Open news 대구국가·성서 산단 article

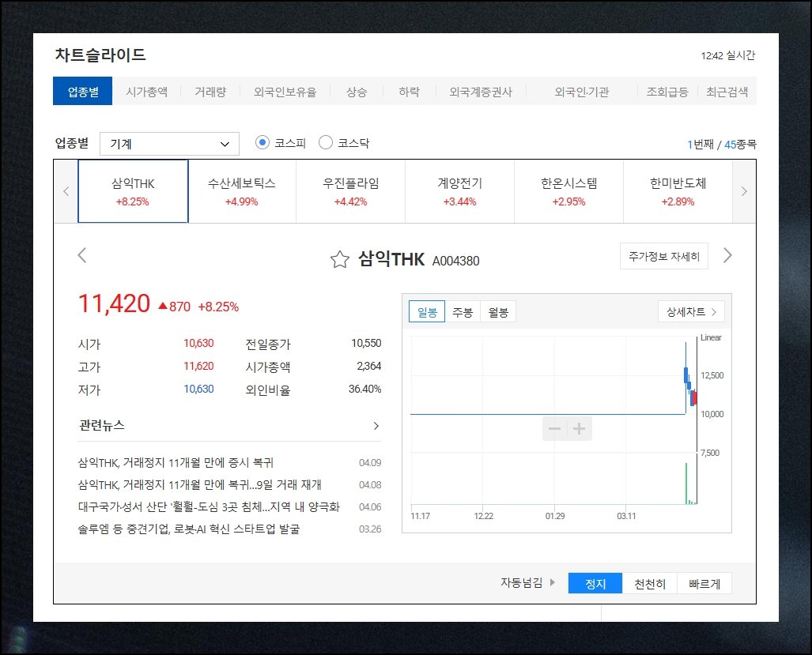tap(209, 507)
